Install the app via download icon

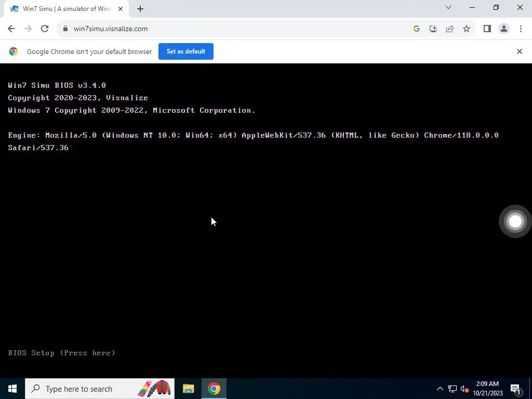pos(433,29)
